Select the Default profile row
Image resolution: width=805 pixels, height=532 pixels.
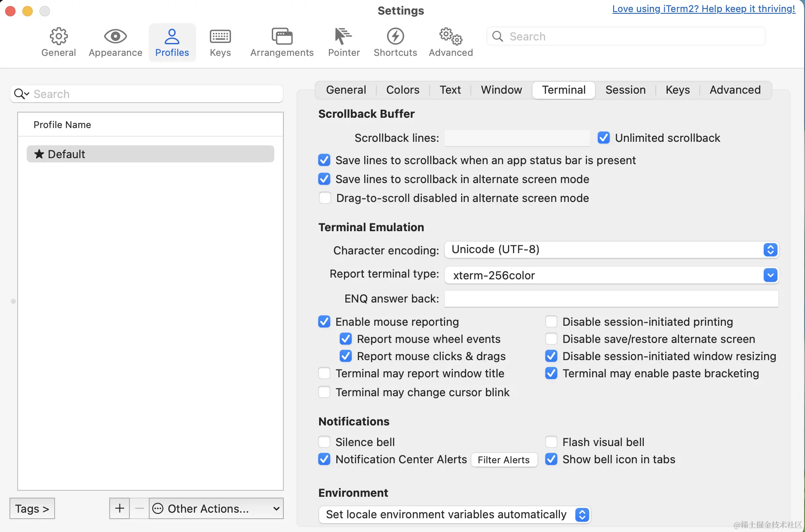(151, 154)
